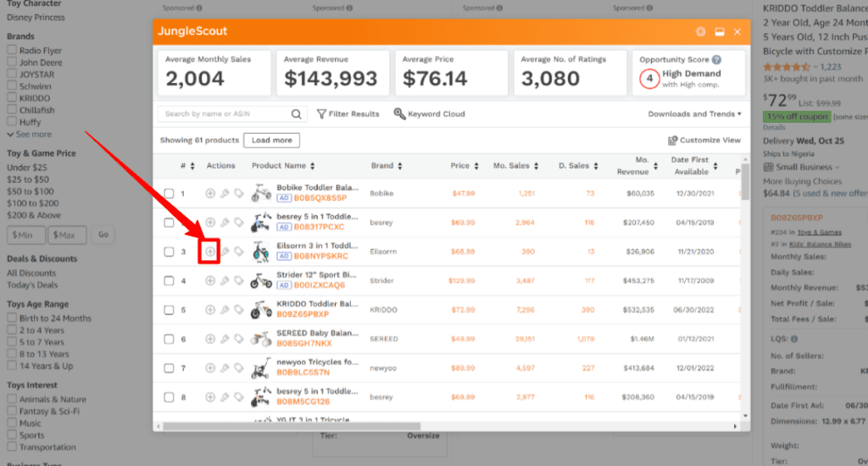Click tag icon for Bobike Toddler row
The height and width of the screenshot is (466, 868).
(x=238, y=193)
